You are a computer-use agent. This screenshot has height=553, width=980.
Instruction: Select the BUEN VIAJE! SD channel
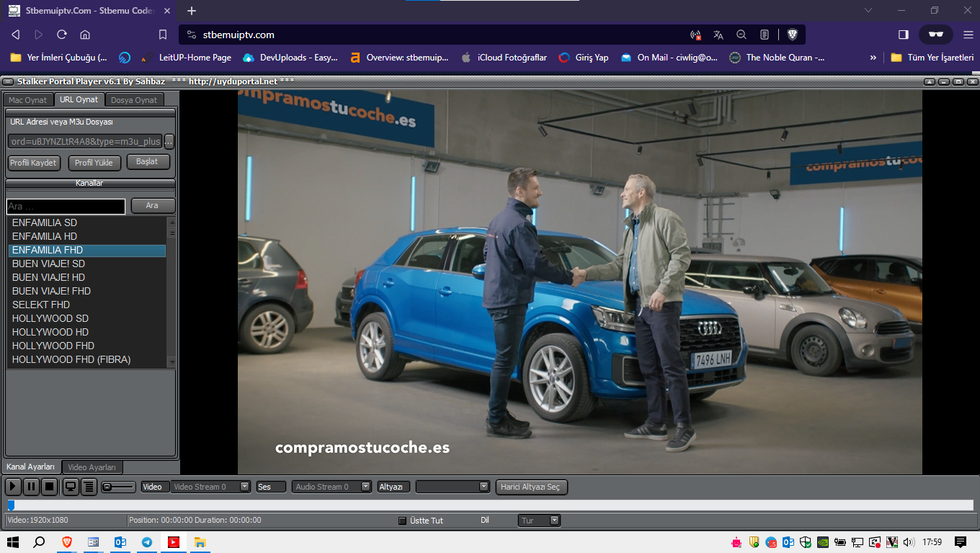pos(87,264)
